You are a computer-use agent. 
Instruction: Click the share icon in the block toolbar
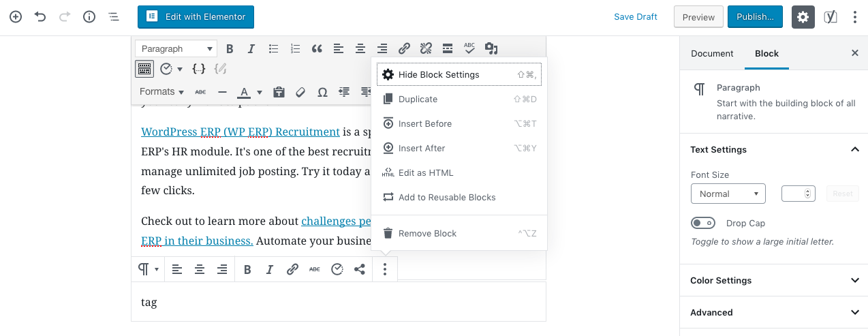point(360,269)
